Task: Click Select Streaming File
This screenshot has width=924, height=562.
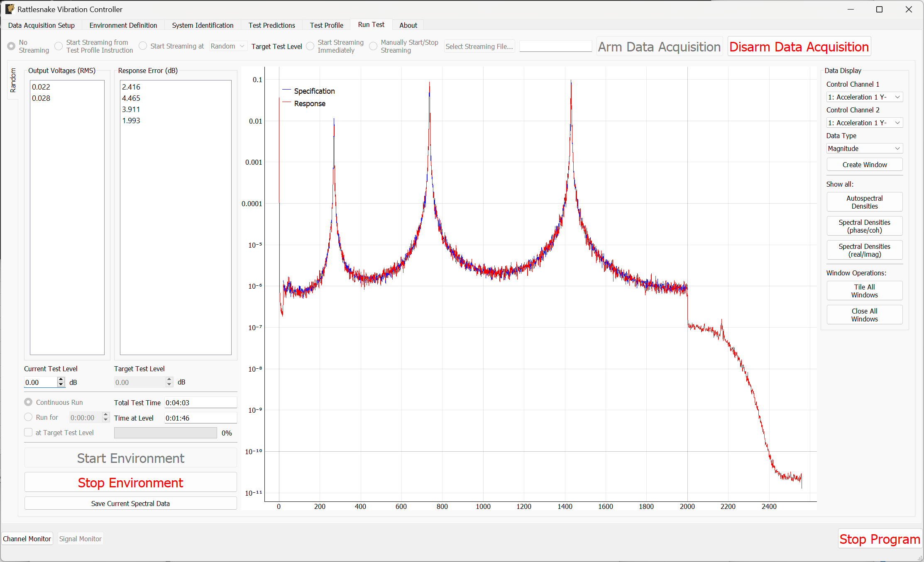Action: click(479, 46)
